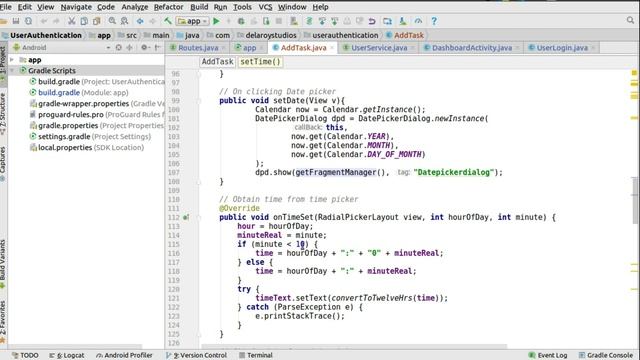This screenshot has width=640, height=360.
Task: Expand the app module tree node
Action: click(12, 60)
